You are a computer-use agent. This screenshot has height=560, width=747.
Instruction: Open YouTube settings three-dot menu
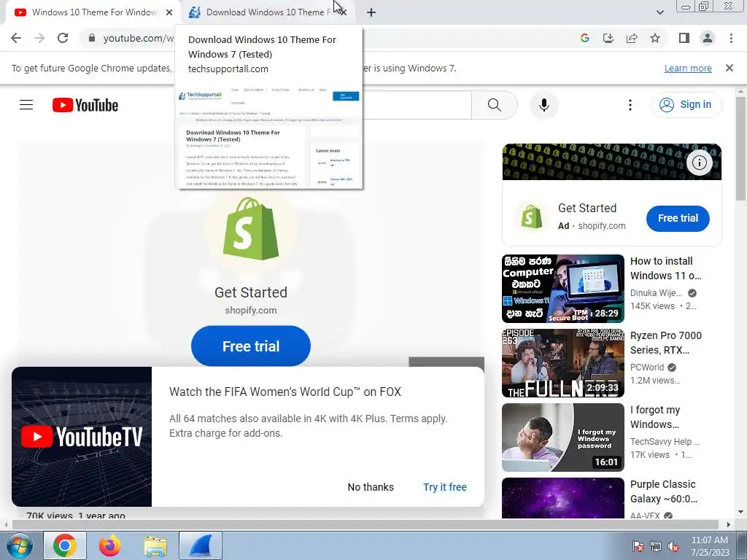coord(630,105)
